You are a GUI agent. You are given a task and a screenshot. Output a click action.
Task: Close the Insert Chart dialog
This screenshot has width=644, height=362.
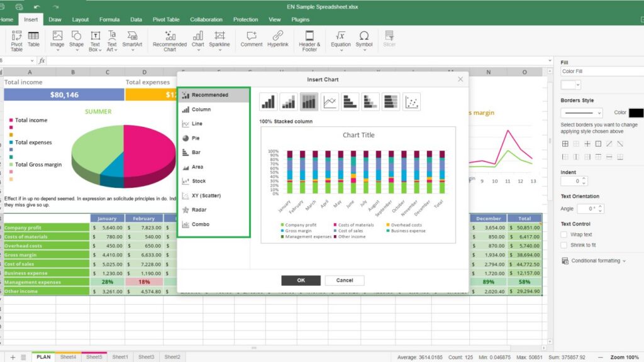(460, 79)
